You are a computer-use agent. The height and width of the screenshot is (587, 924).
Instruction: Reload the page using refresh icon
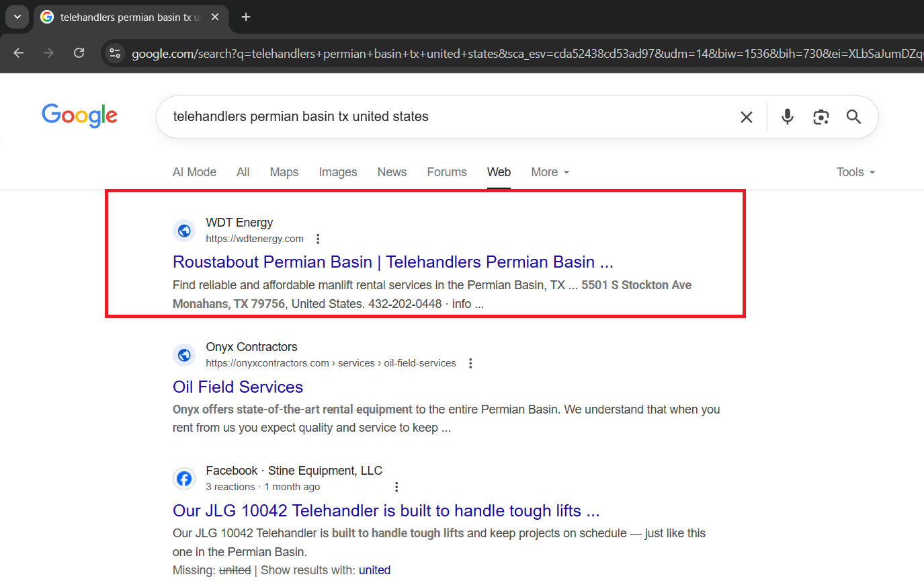[79, 53]
